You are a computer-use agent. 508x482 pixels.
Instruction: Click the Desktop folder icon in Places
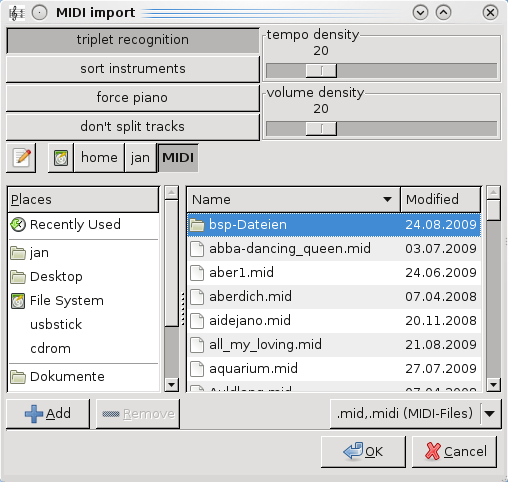(18, 277)
